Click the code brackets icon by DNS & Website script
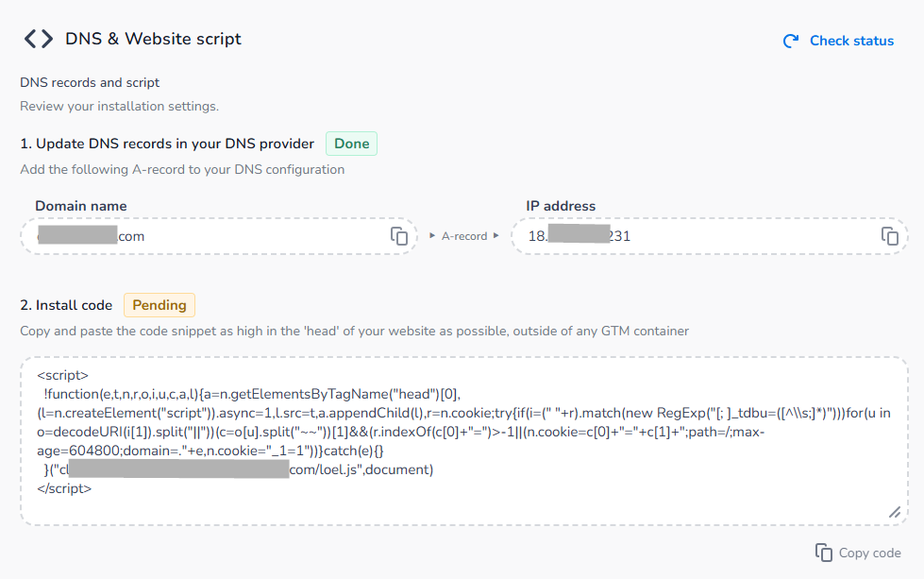The width and height of the screenshot is (924, 579). click(39, 39)
